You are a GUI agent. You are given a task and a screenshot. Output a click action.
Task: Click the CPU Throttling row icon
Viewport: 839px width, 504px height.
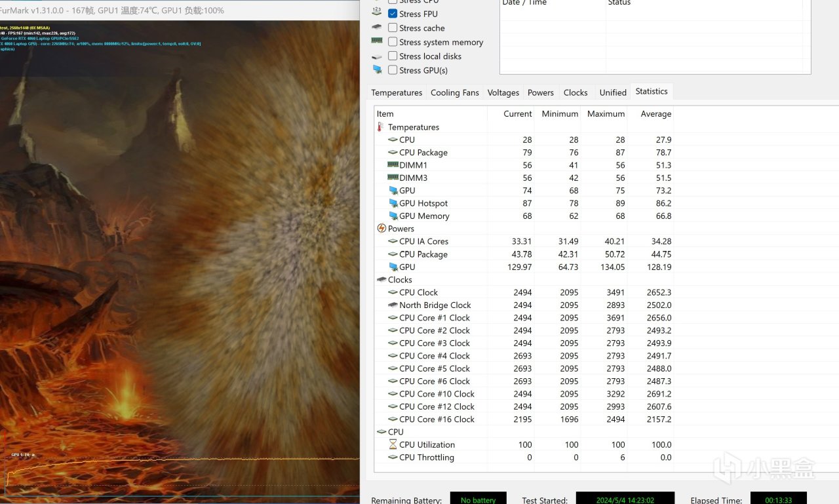pyautogui.click(x=393, y=457)
